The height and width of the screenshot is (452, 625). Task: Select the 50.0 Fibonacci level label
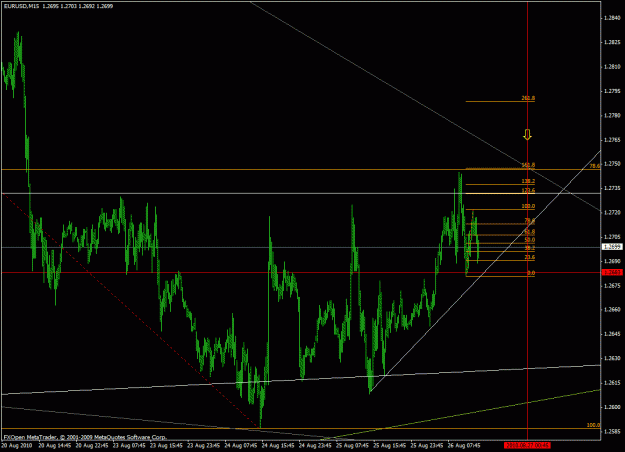coord(530,240)
